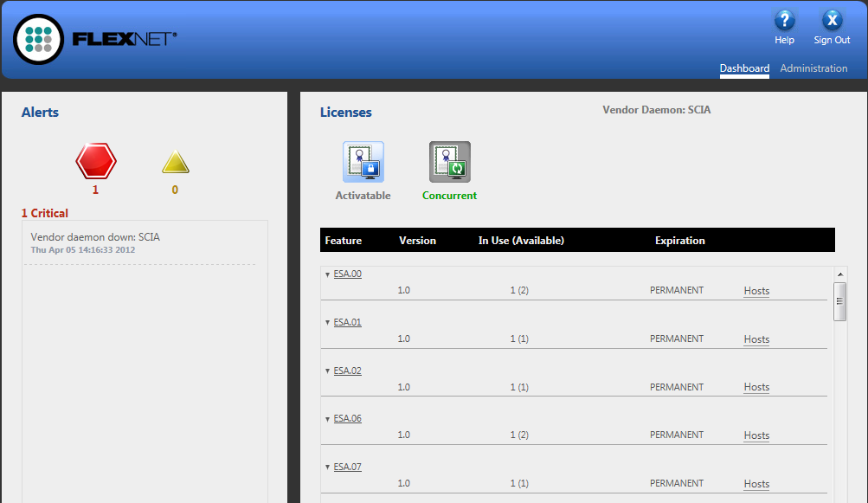Open the ESA.01 feature link

point(348,322)
